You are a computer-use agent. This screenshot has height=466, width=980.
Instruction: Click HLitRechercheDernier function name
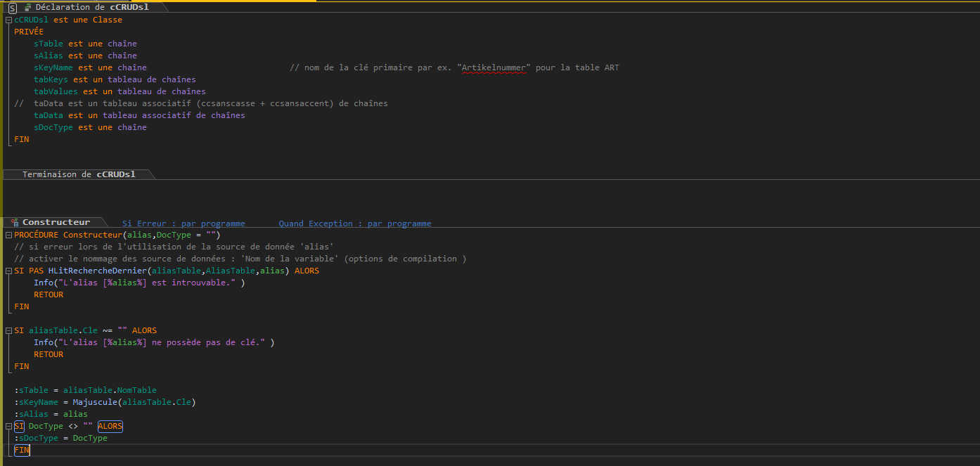click(x=98, y=271)
